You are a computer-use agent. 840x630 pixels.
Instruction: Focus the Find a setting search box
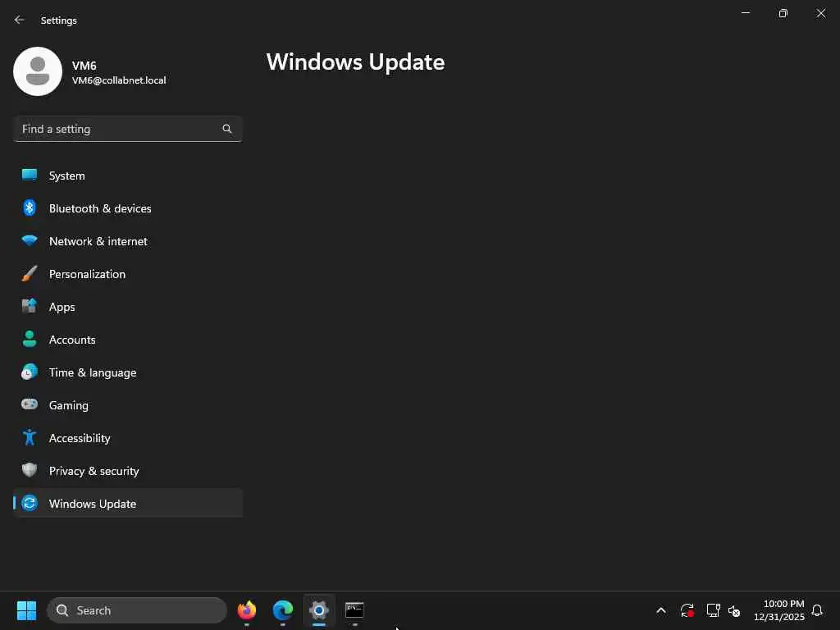pos(128,129)
